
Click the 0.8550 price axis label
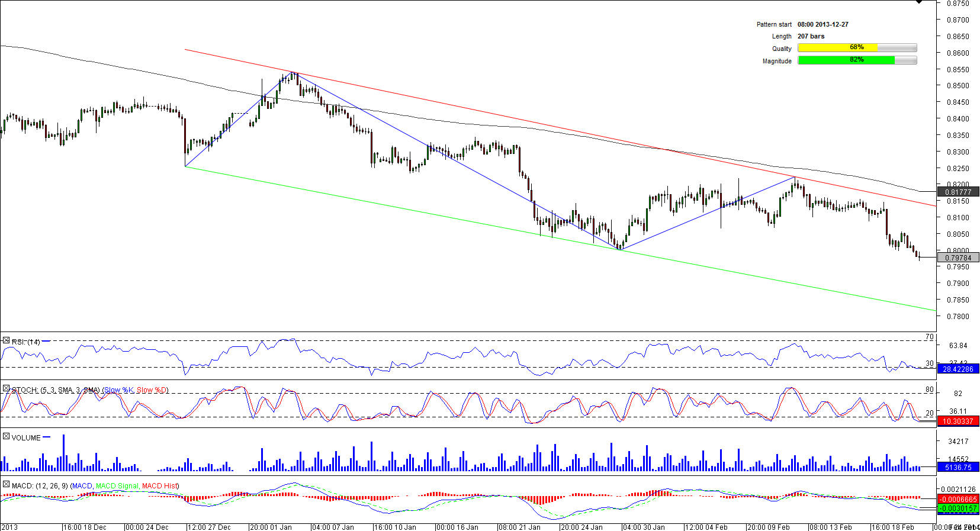click(958, 69)
